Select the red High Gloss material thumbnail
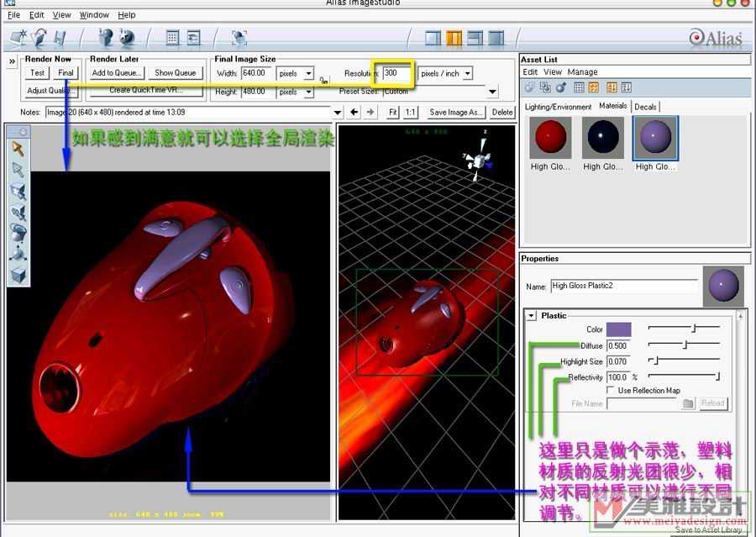 click(550, 138)
